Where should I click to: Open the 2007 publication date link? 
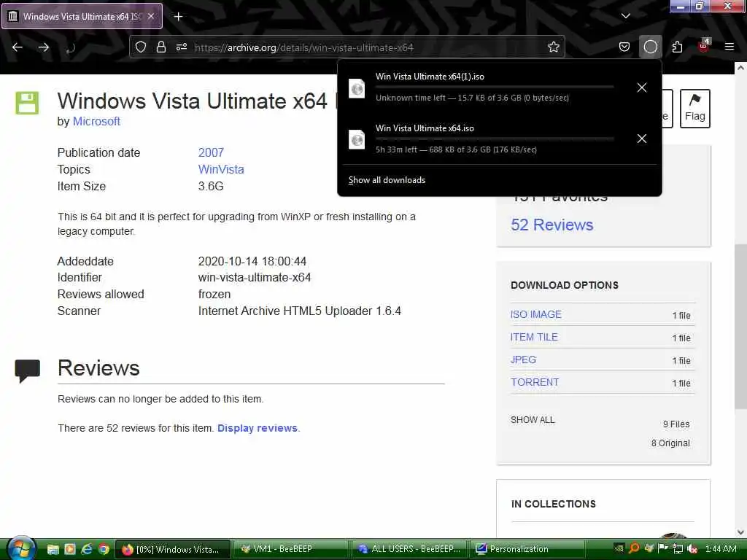(x=211, y=152)
